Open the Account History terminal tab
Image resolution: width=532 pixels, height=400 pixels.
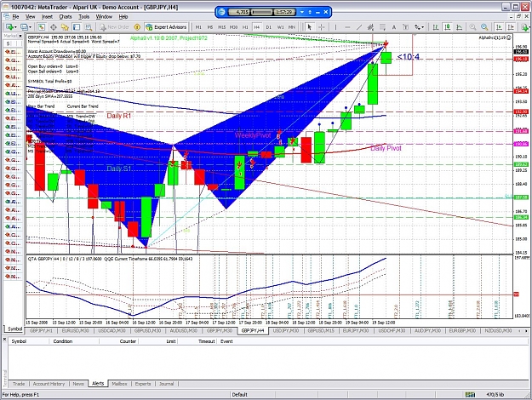49,384
